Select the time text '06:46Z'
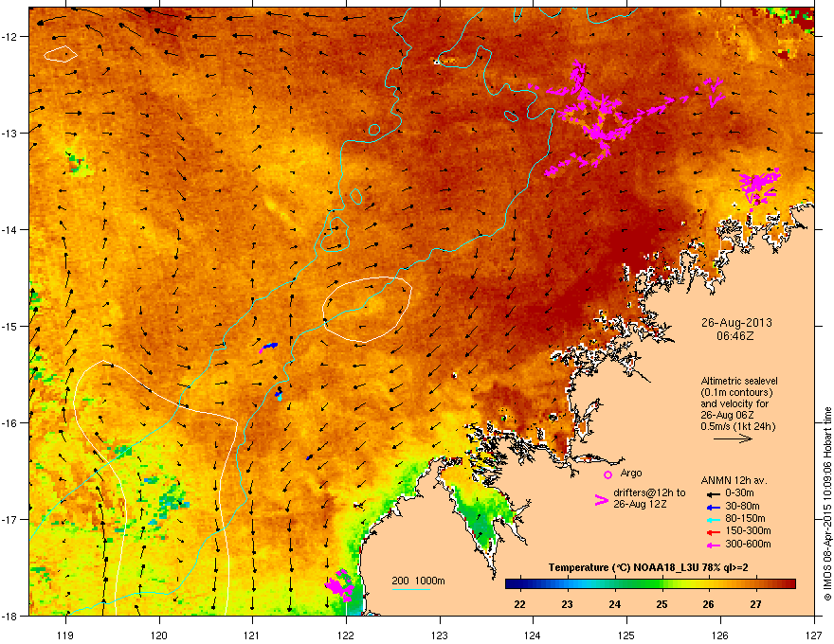The image size is (834, 644). click(734, 336)
